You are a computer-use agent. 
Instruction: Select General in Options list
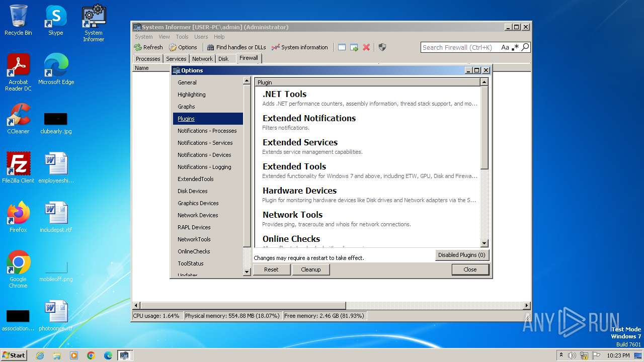click(x=208, y=82)
